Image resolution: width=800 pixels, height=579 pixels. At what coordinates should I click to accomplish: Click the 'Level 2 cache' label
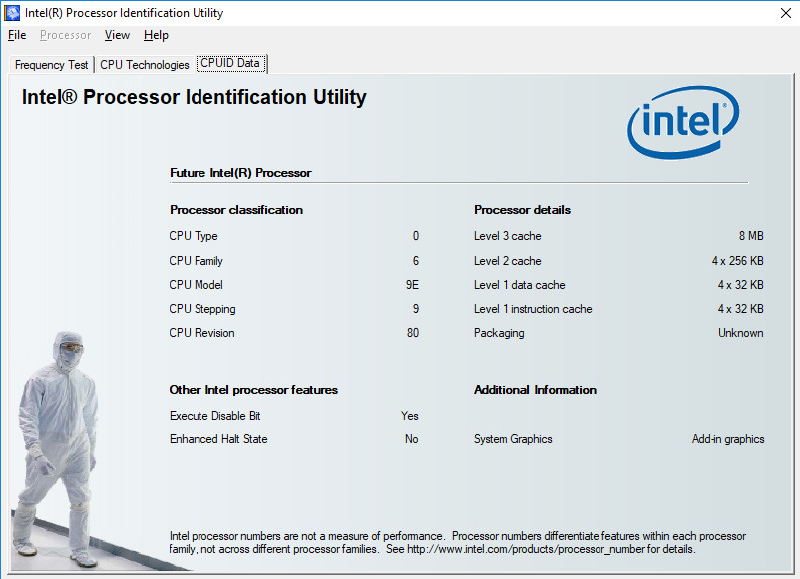click(508, 261)
